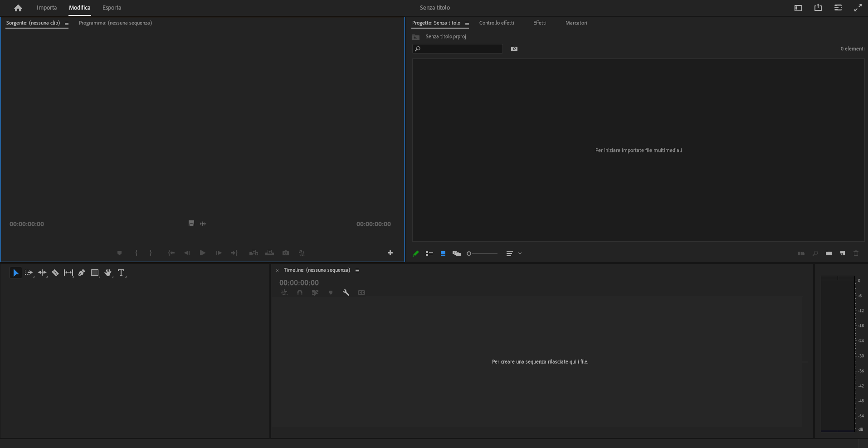Add a marker in the Source monitor
Viewport: 868px width, 448px height.
click(x=119, y=253)
